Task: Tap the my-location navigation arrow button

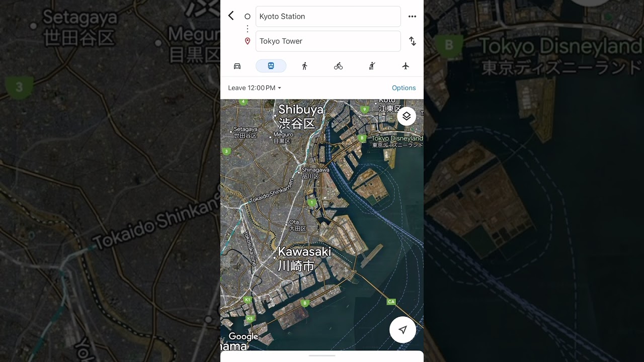Action: [403, 330]
